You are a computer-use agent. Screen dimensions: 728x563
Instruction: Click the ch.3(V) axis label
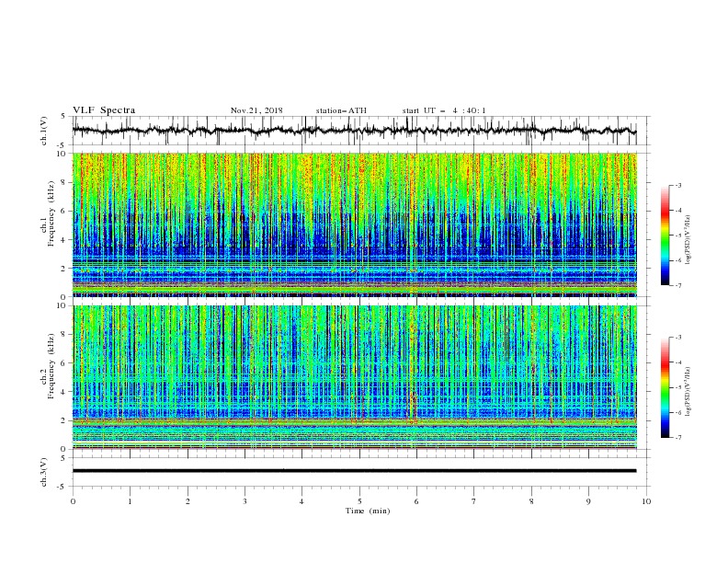click(44, 472)
